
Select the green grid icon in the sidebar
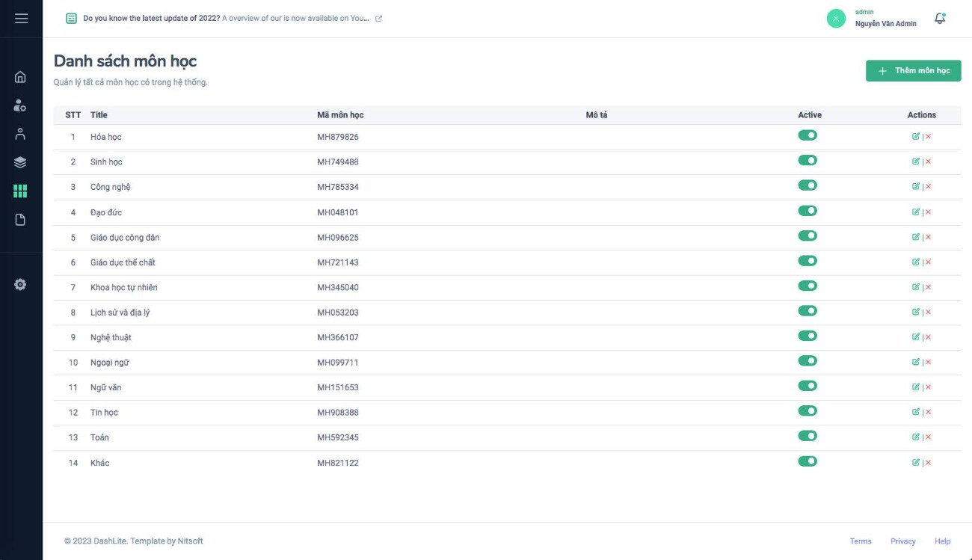20,191
